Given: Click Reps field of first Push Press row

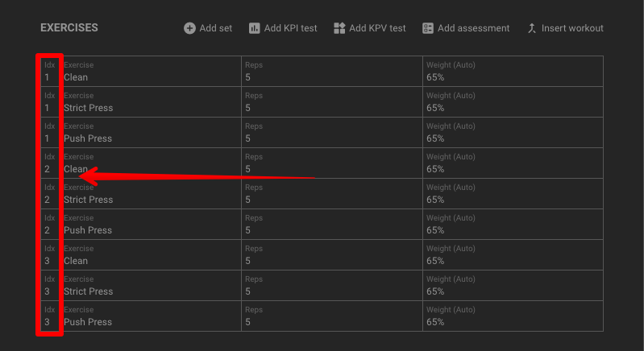Looking at the screenshot, I should pyautogui.click(x=332, y=133).
